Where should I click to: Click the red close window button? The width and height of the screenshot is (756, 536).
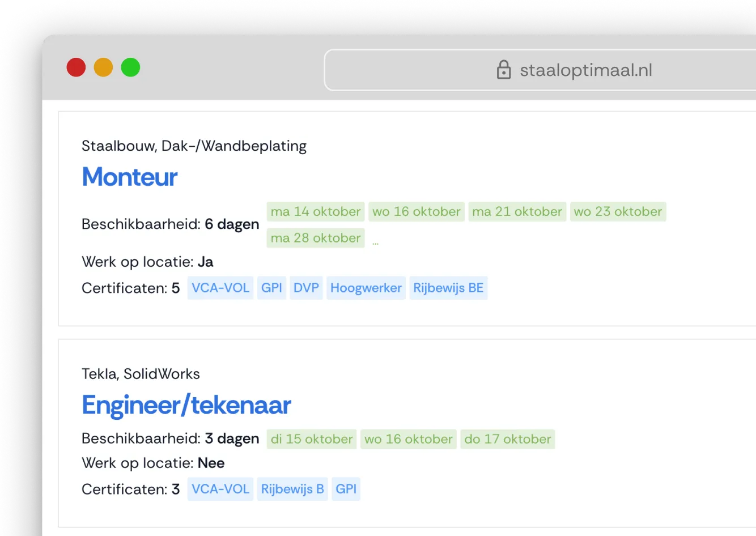pyautogui.click(x=76, y=67)
